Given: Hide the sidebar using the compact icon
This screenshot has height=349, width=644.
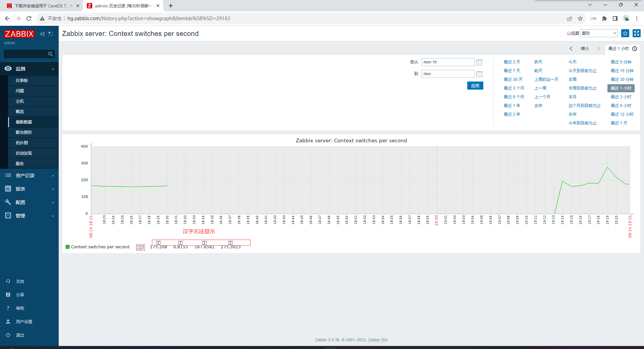Looking at the screenshot, I should pos(51,34).
